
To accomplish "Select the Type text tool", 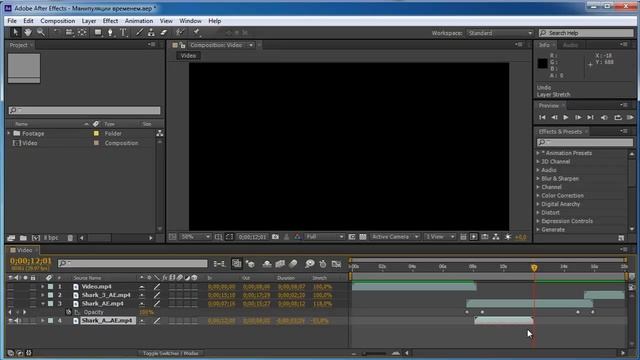I will point(123,32).
